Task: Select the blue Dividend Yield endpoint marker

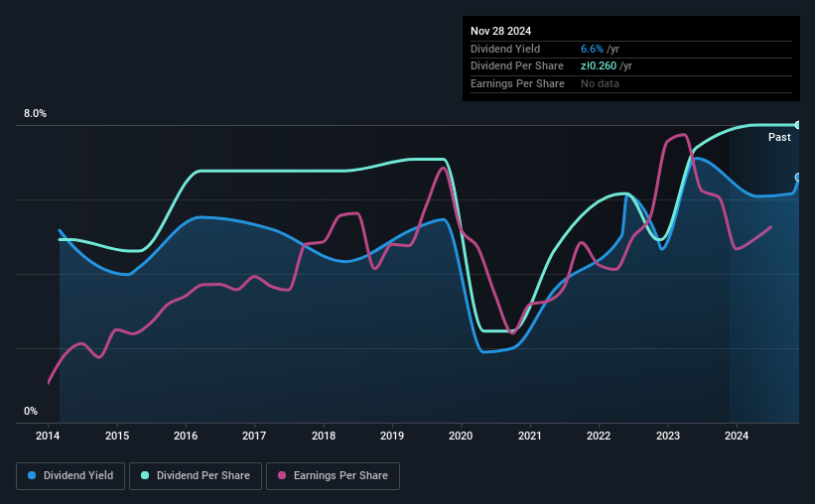Action: tap(798, 178)
